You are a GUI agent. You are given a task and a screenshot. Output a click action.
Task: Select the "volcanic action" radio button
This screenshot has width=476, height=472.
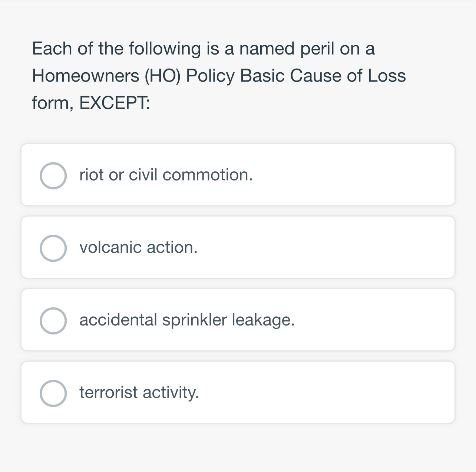point(53,248)
